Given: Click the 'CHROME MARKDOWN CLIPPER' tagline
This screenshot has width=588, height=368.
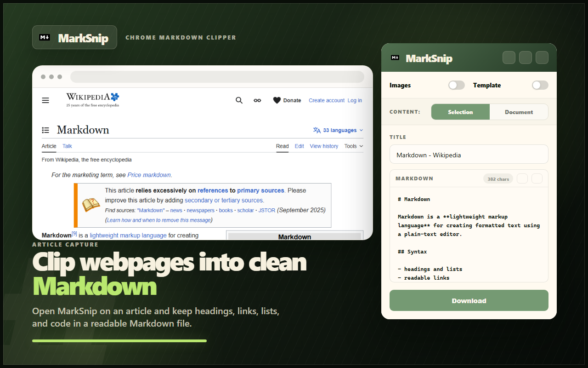Looking at the screenshot, I should coord(181,37).
